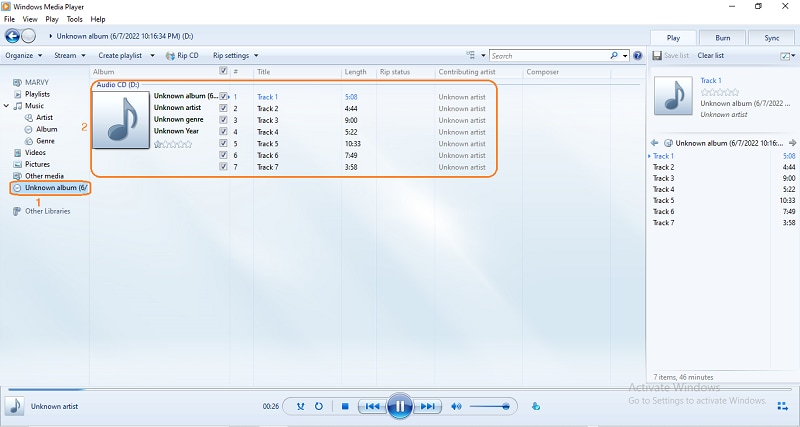Click into the Search input field
The width and height of the screenshot is (800, 427).
[549, 56]
